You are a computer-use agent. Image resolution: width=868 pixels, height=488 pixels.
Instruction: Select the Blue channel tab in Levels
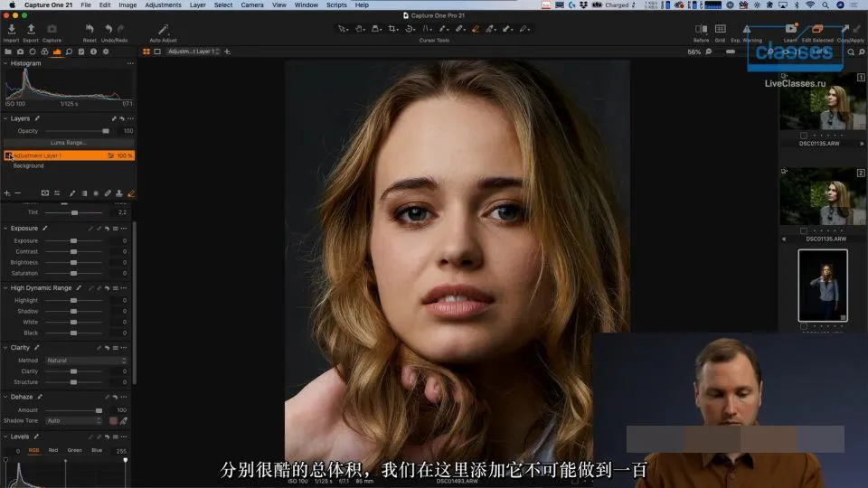coord(97,450)
